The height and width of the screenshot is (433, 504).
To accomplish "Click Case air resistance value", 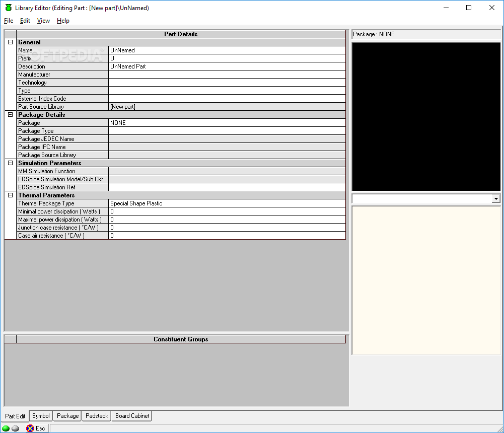I will (227, 235).
